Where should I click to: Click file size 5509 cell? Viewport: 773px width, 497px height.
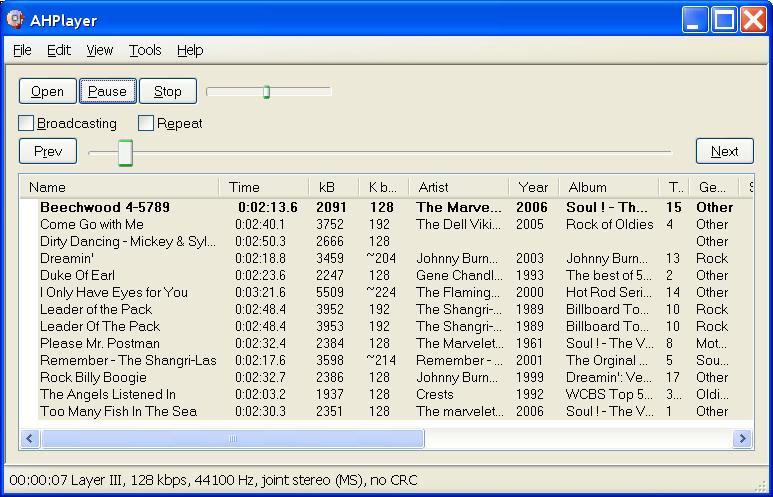(330, 292)
